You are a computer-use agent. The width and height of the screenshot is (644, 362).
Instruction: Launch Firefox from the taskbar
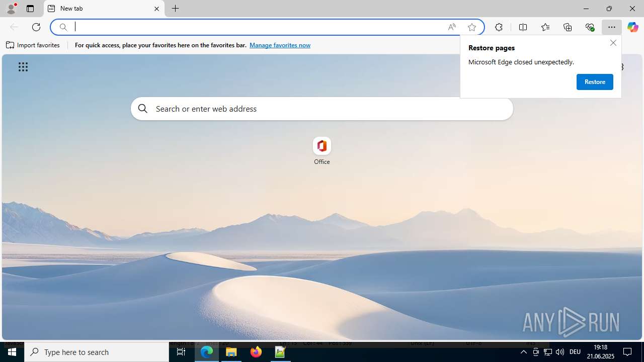coord(256,352)
